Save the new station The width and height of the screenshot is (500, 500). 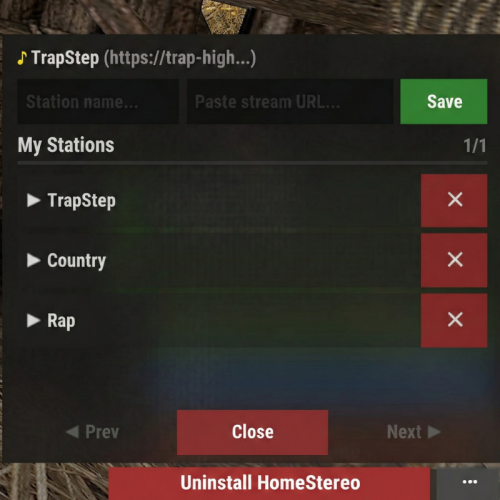444,102
